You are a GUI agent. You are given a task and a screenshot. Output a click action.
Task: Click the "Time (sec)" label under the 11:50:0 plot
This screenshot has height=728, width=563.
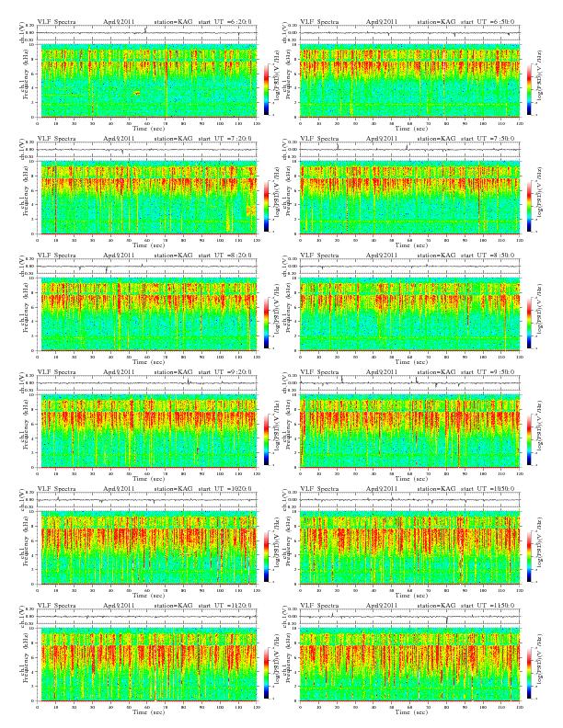coord(412,711)
